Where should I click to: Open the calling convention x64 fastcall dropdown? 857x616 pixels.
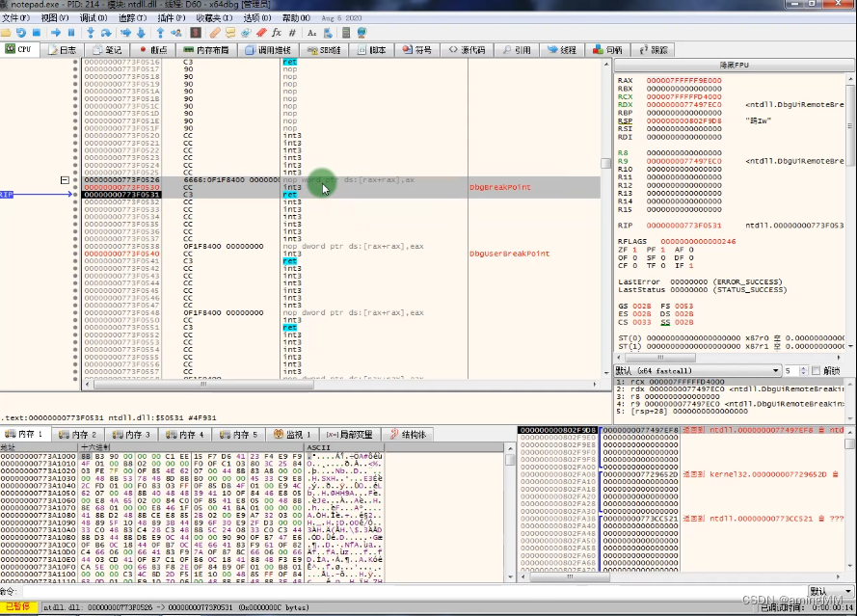coord(697,370)
